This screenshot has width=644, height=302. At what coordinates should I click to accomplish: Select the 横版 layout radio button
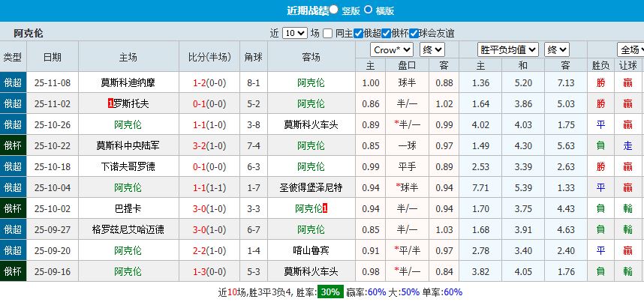pyautogui.click(x=368, y=10)
